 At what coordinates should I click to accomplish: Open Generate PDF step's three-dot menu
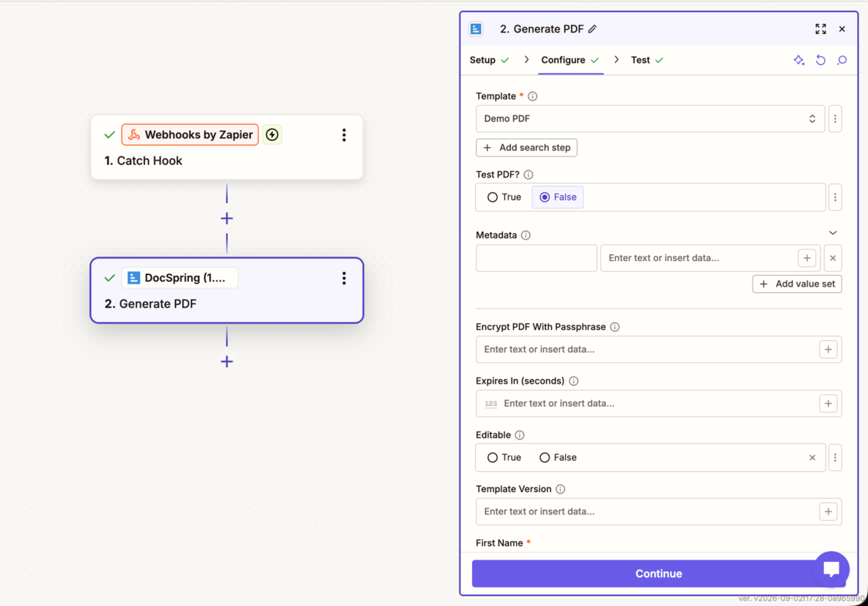[x=344, y=278]
